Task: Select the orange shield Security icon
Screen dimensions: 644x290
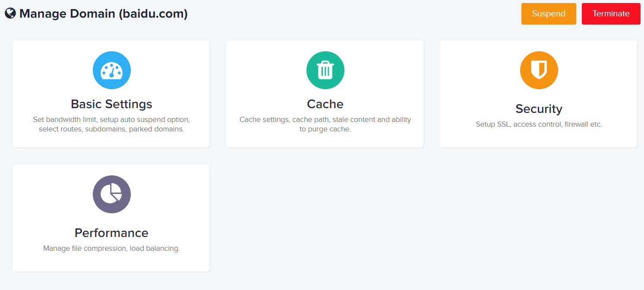Action: pyautogui.click(x=539, y=70)
